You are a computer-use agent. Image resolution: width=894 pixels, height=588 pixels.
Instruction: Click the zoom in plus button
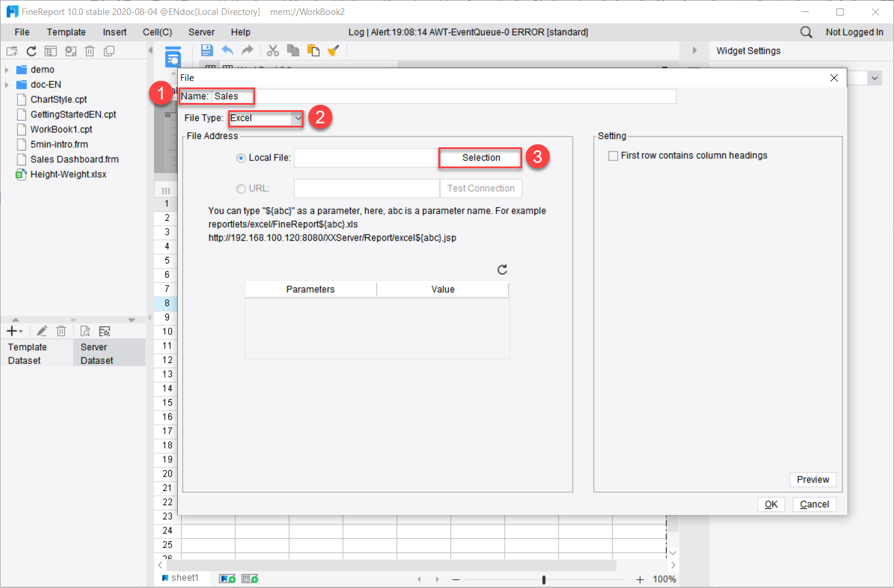coord(640,580)
